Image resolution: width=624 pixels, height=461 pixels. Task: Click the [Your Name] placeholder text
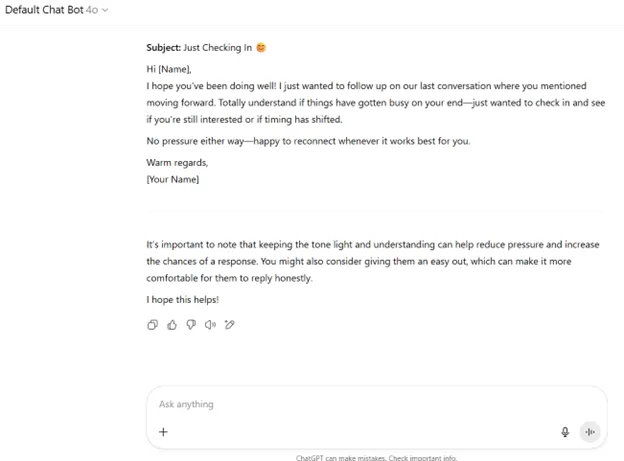pos(173,179)
